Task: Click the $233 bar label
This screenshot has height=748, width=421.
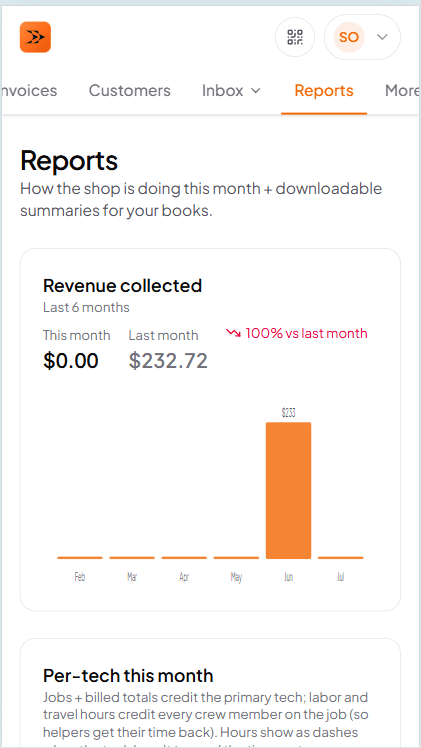Action: click(288, 413)
